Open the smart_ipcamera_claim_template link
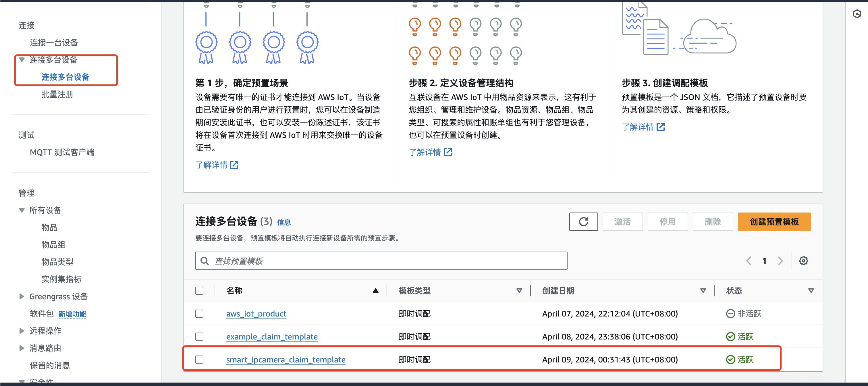This screenshot has width=868, height=386. (x=286, y=359)
